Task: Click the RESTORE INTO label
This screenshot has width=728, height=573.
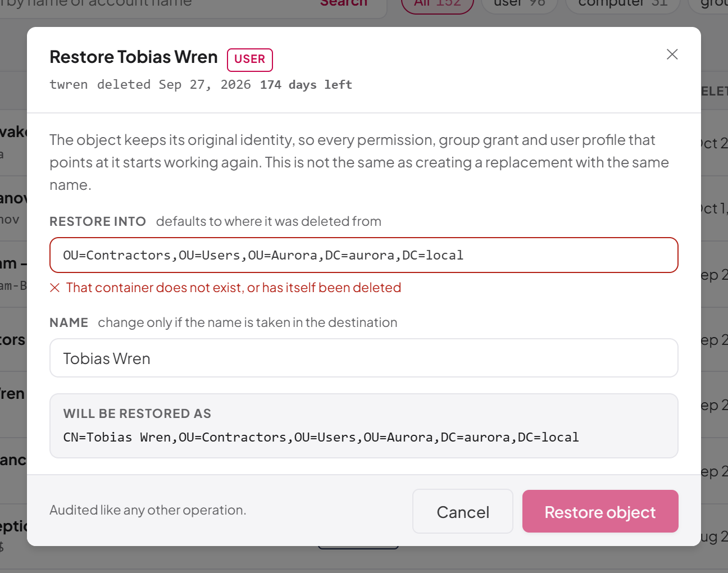Action: click(98, 221)
